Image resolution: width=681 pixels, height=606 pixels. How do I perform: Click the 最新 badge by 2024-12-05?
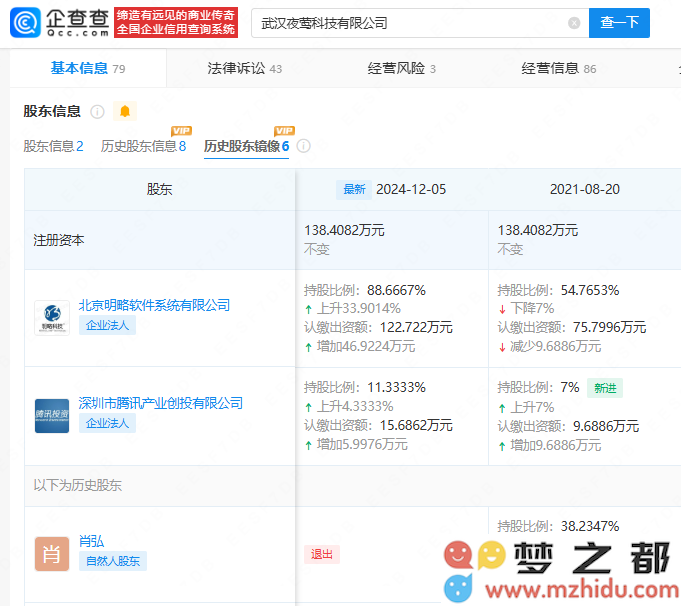(354, 189)
